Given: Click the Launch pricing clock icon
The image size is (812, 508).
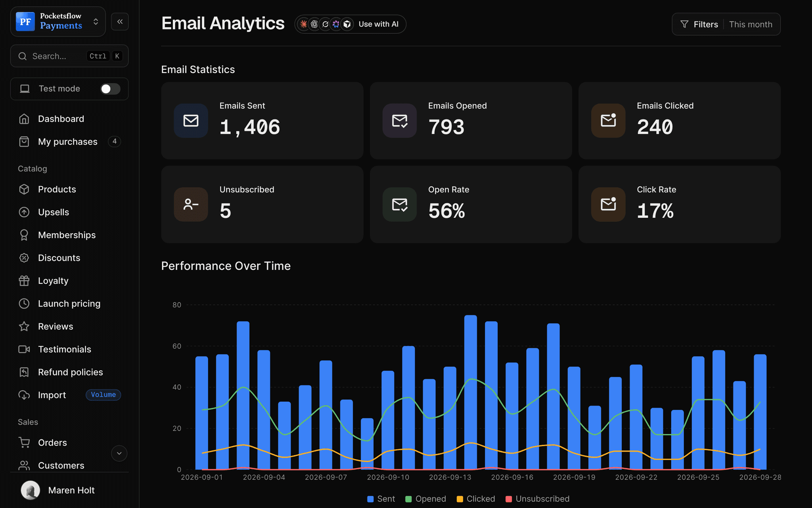Looking at the screenshot, I should click(x=24, y=304).
